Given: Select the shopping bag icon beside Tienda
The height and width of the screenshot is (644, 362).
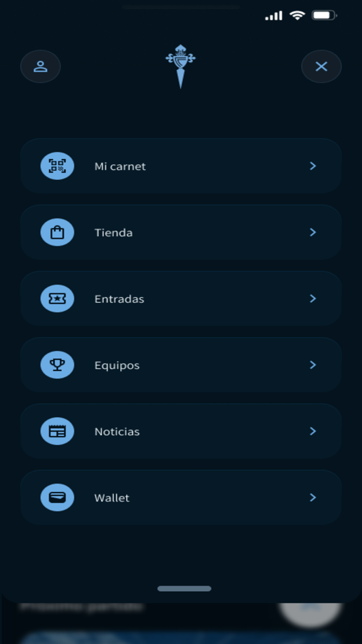Looking at the screenshot, I should point(57,232).
